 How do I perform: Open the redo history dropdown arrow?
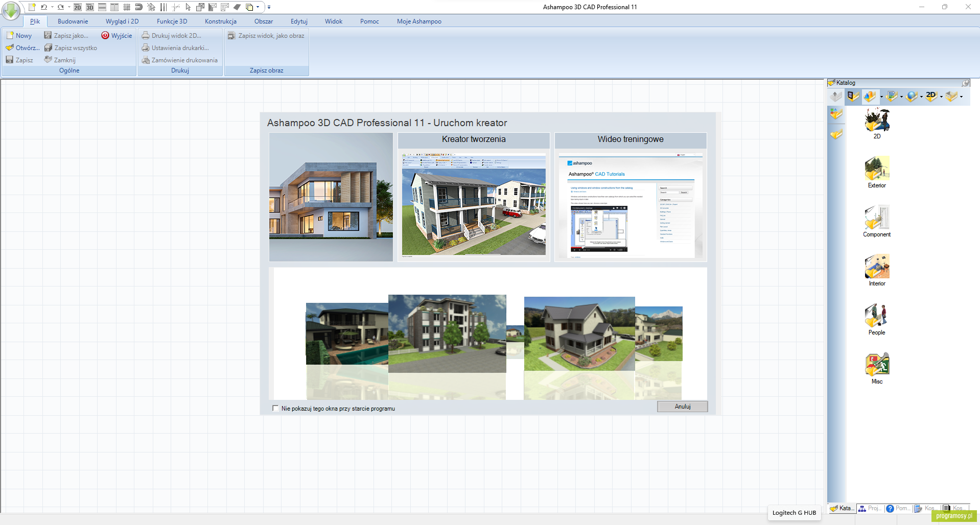[69, 7]
